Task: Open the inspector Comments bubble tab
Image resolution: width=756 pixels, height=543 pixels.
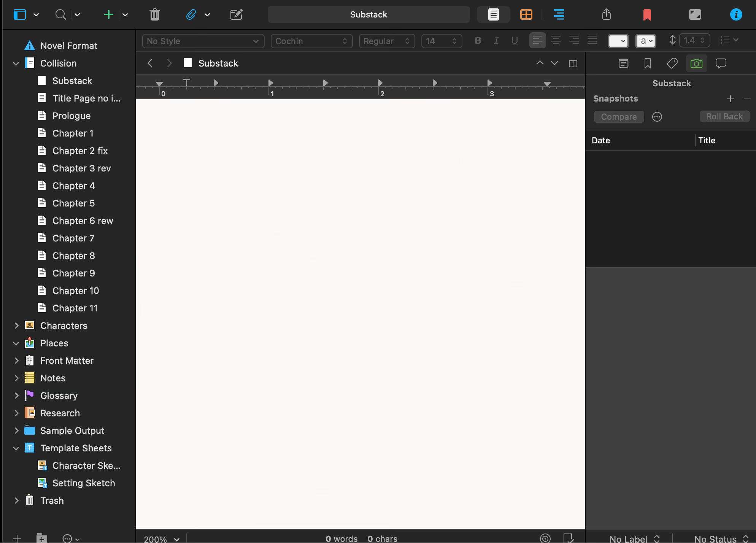Action: [x=721, y=64]
